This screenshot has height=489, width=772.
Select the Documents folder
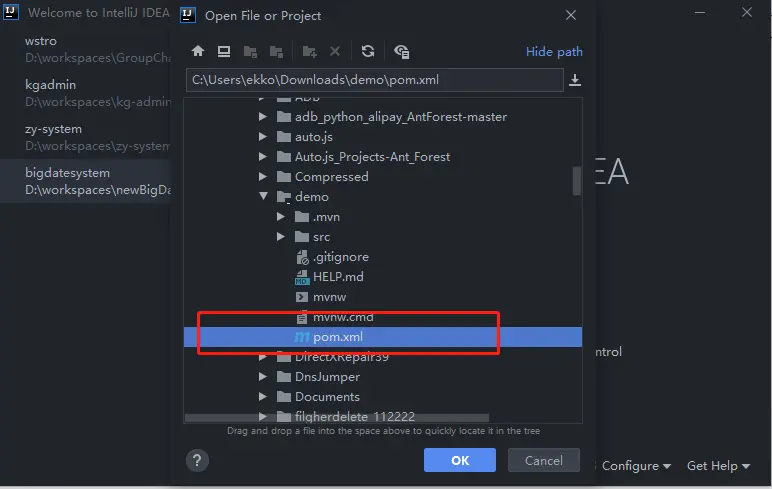[x=327, y=396]
